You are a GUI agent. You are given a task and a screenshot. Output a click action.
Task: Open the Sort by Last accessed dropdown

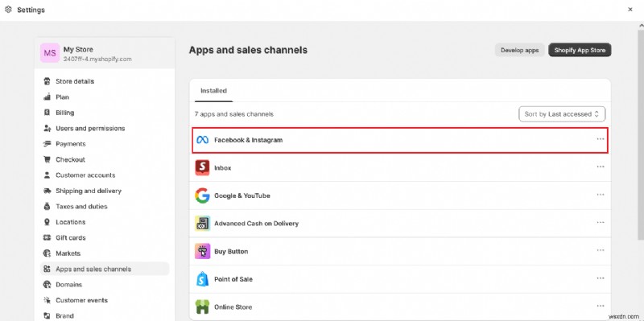point(562,114)
